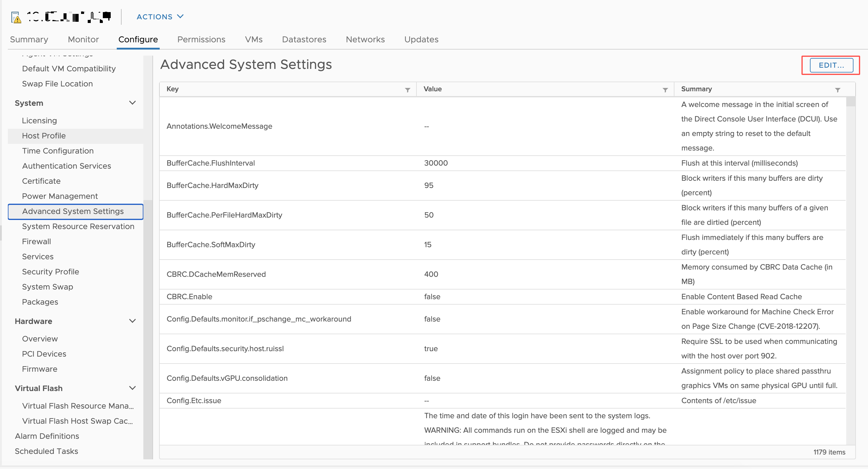Select the Time Configuration item
The image size is (868, 469).
pos(58,150)
